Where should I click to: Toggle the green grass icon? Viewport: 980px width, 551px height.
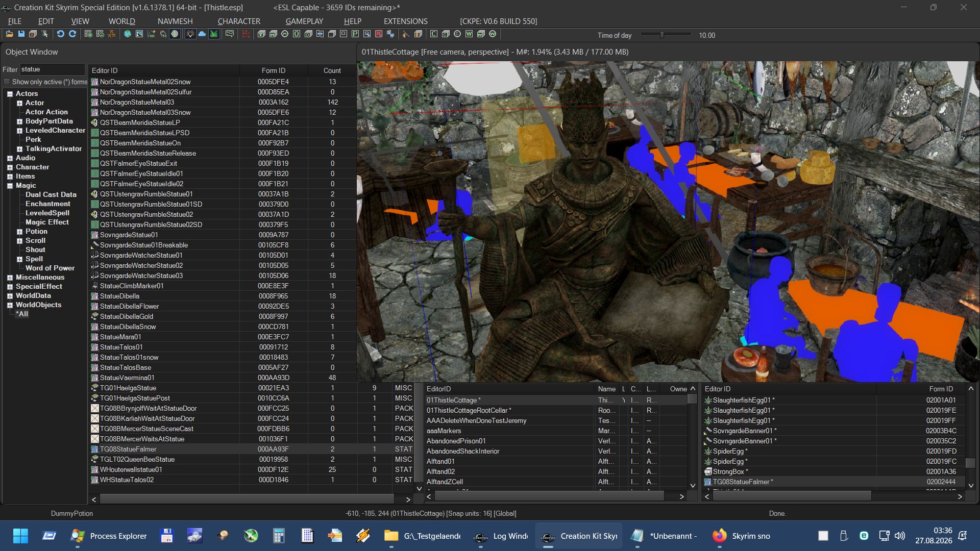[214, 34]
